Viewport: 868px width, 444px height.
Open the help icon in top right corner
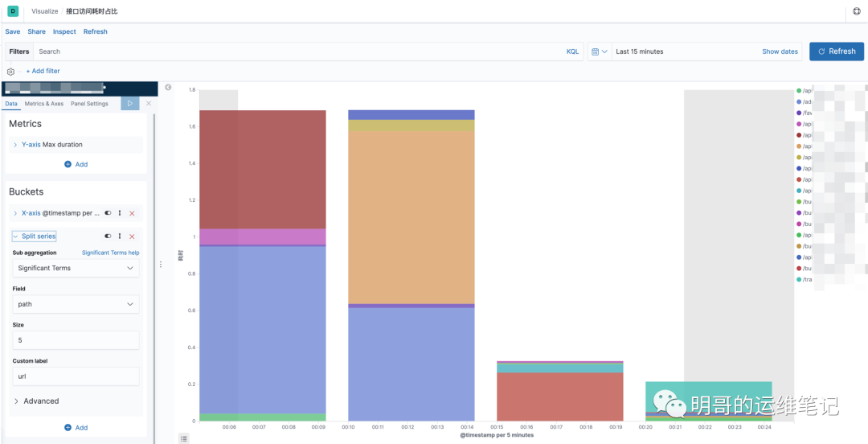pos(857,11)
